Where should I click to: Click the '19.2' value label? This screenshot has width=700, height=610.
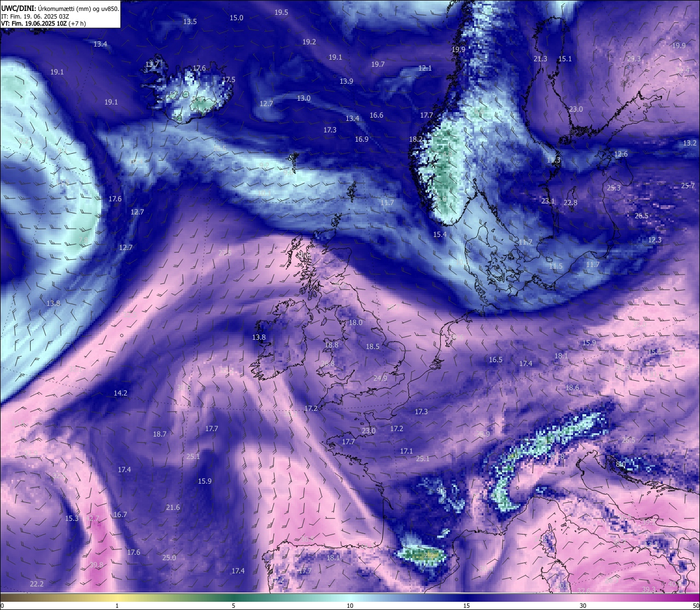point(309,42)
